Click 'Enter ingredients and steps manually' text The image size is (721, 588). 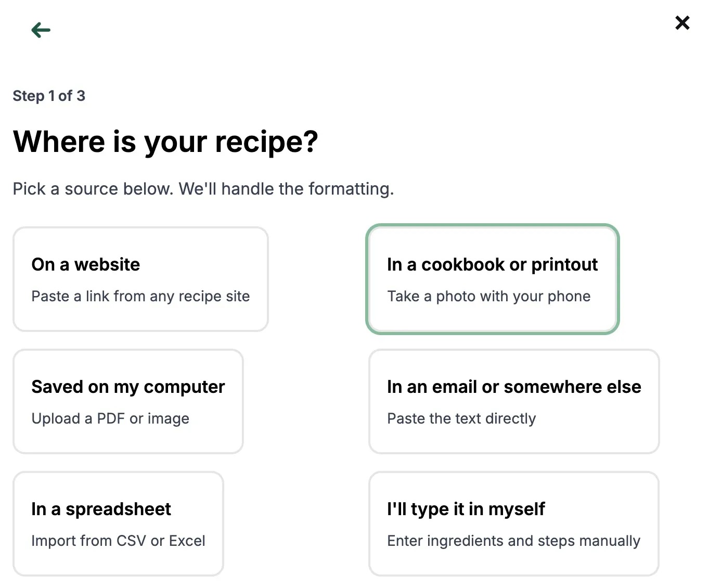pyautogui.click(x=513, y=541)
